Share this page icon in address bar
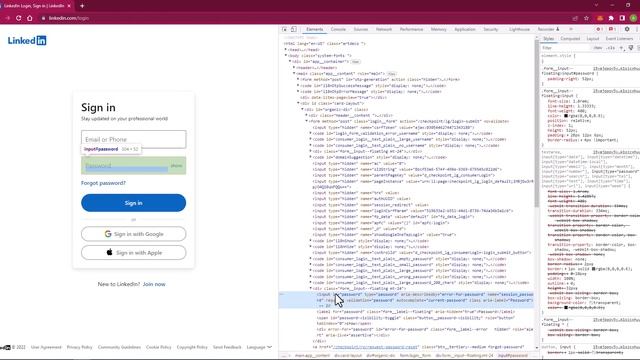The width and height of the screenshot is (640, 360). 575,18
